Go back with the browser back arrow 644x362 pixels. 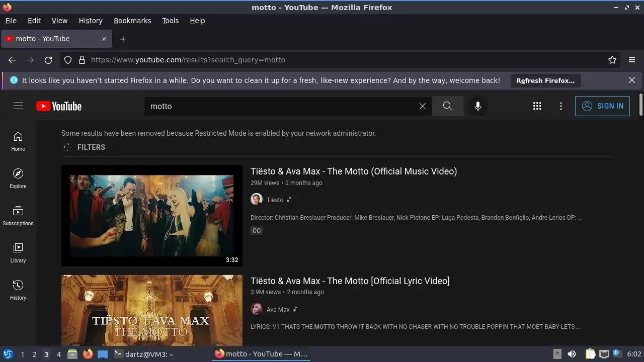[12, 60]
